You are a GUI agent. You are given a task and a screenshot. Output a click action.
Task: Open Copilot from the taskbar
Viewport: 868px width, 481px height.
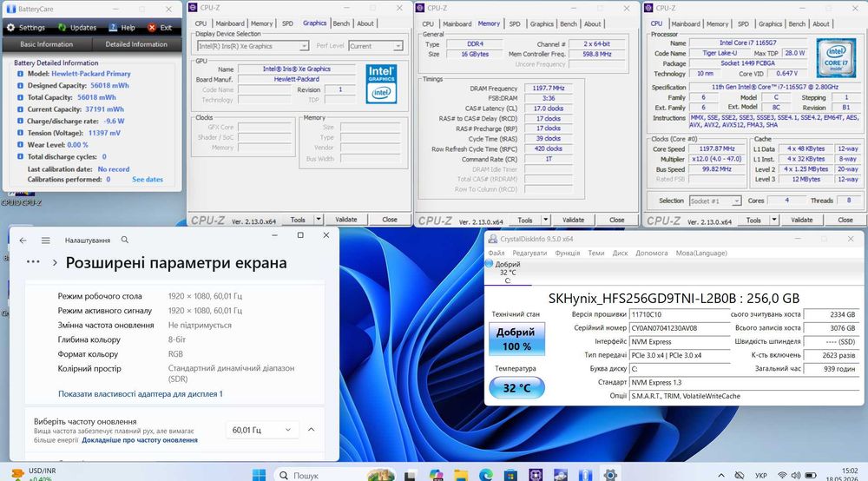(436, 475)
